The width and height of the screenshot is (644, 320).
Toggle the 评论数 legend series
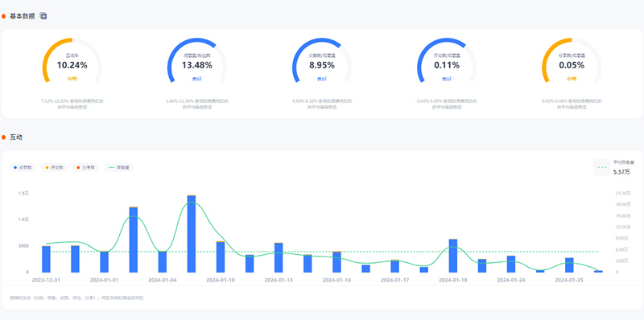pos(54,167)
